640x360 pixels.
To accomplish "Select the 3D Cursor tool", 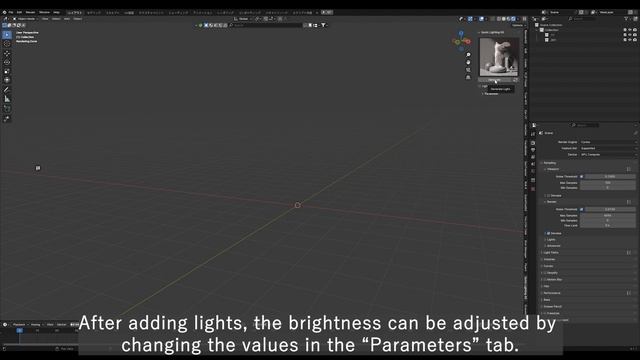I will [7, 44].
